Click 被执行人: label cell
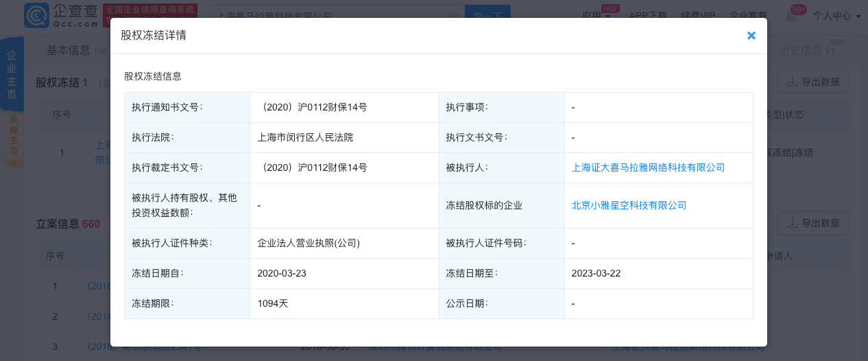This screenshot has height=361, width=868. (x=502, y=167)
